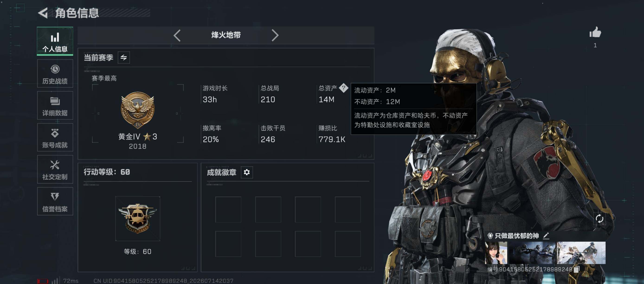This screenshot has height=284, width=644.
Task: Open the 历史战绩 tab
Action: [55, 74]
